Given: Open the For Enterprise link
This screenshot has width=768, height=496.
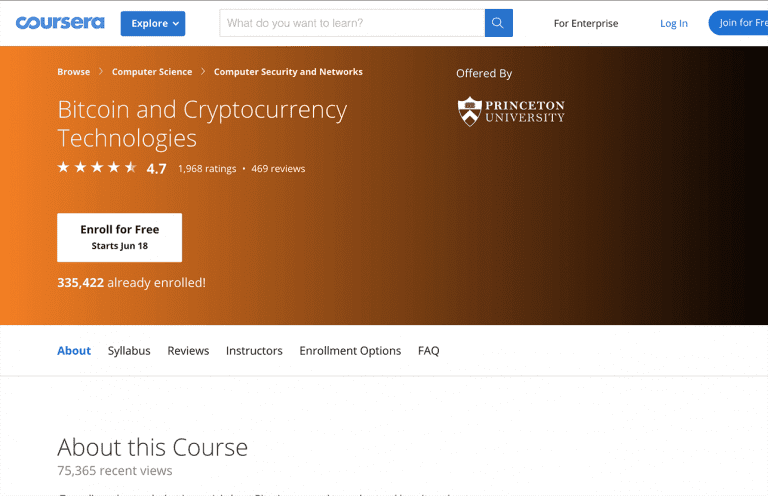Looking at the screenshot, I should [586, 24].
